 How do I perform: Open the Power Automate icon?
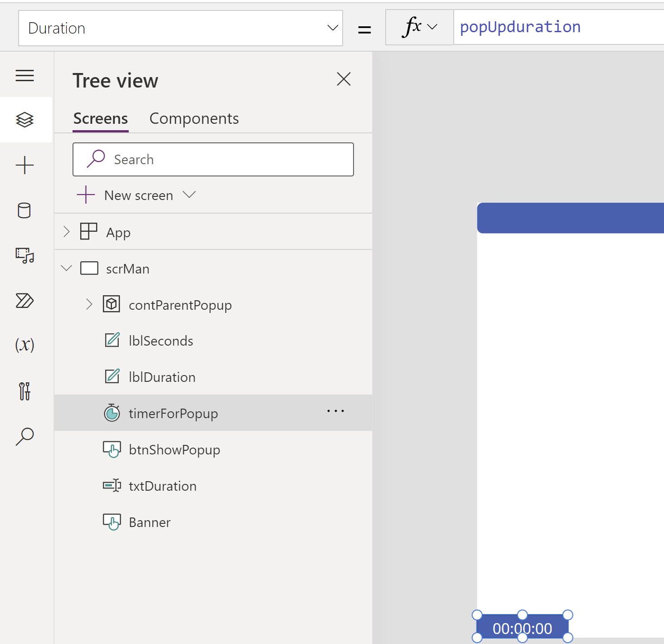25,301
